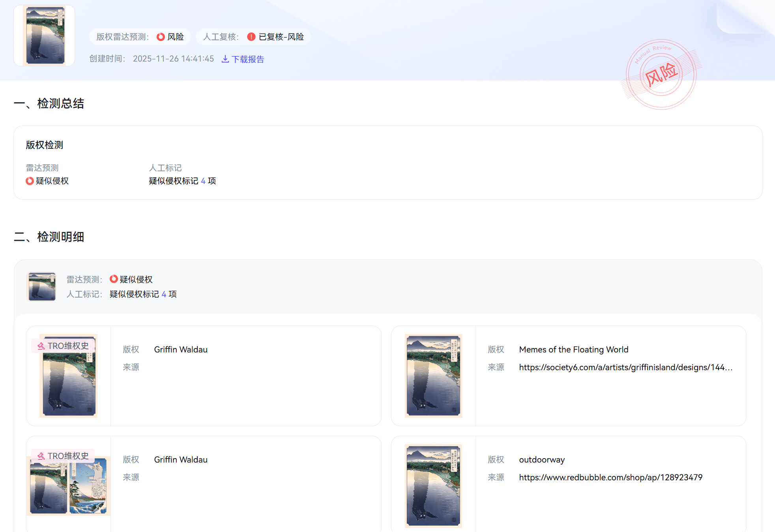
Task: Click the large artwork thumbnail in the header
Action: [x=44, y=36]
